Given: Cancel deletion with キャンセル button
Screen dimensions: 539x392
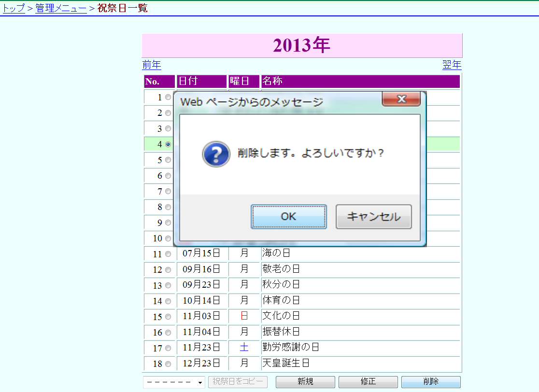Looking at the screenshot, I should click(x=374, y=217).
